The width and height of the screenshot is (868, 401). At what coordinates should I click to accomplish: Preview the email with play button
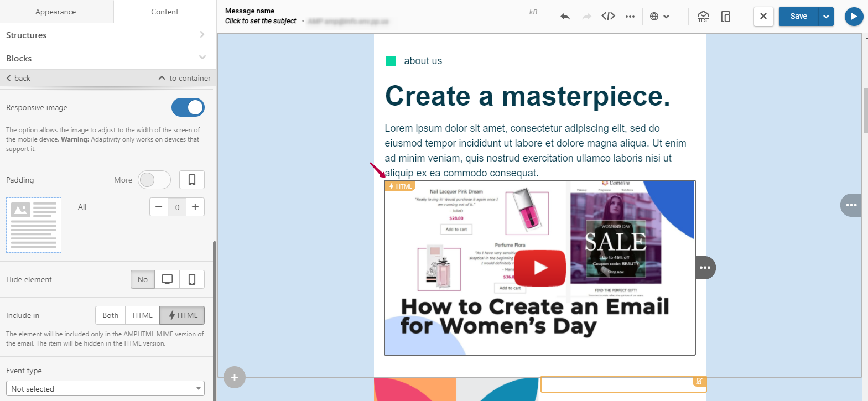pyautogui.click(x=854, y=16)
